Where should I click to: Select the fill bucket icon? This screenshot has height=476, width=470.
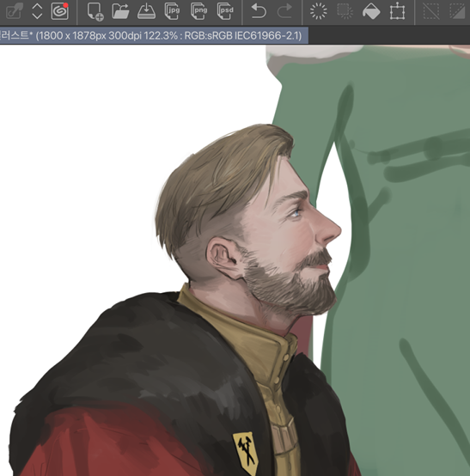pos(371,11)
